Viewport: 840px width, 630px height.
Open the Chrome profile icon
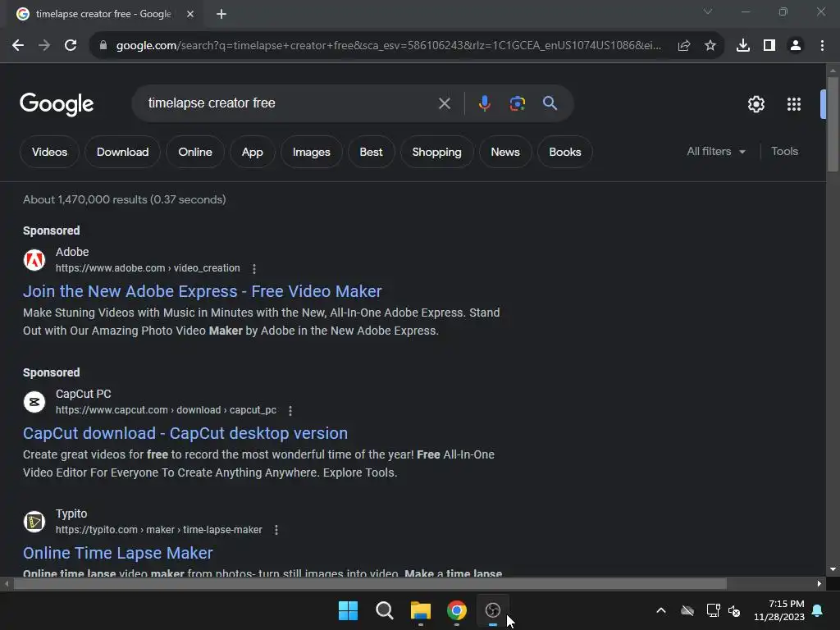(x=796, y=46)
